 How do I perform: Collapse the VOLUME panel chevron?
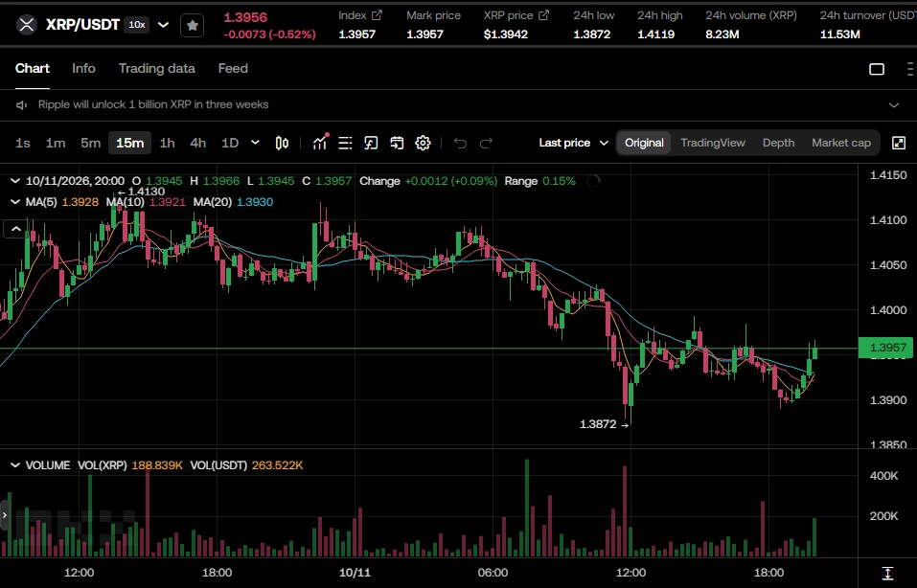[x=15, y=465]
